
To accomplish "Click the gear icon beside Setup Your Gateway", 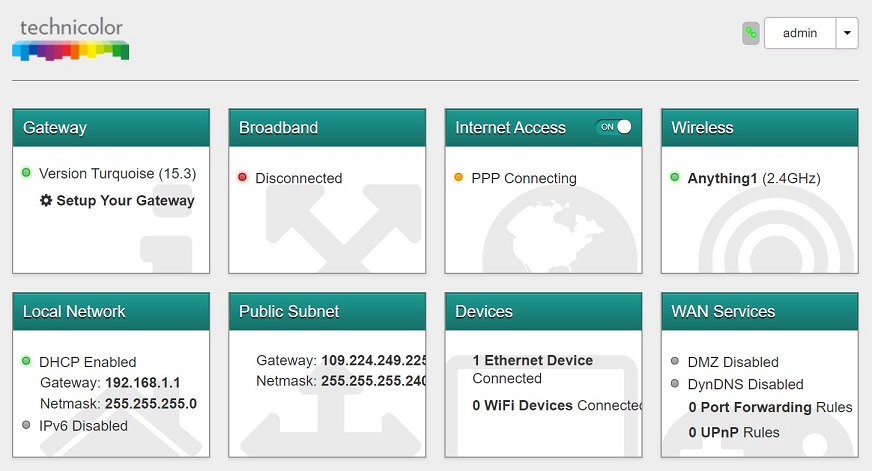I will (46, 200).
